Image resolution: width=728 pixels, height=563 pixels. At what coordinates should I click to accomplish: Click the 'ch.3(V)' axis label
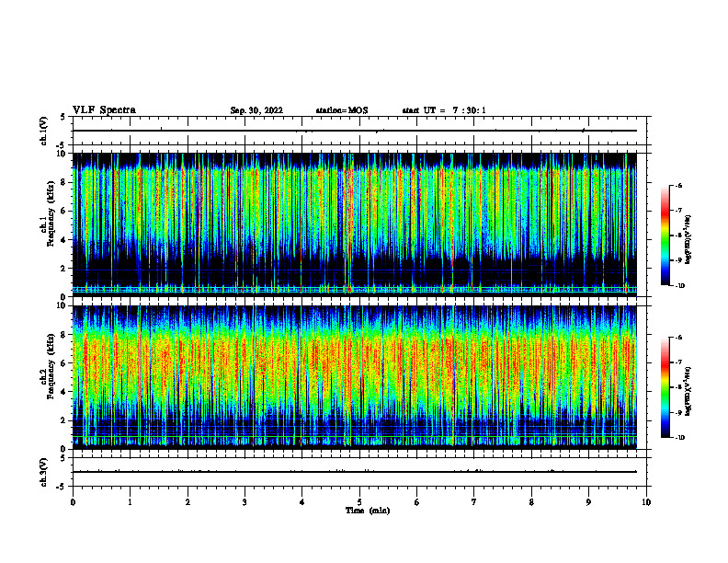[44, 472]
